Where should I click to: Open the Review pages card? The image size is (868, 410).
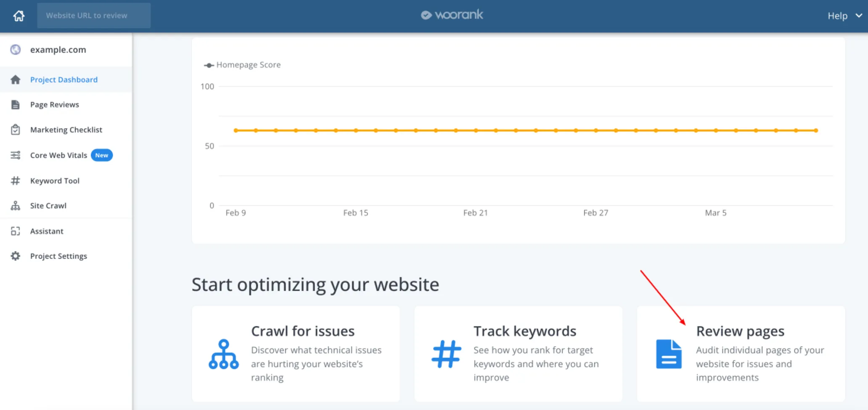tap(741, 354)
